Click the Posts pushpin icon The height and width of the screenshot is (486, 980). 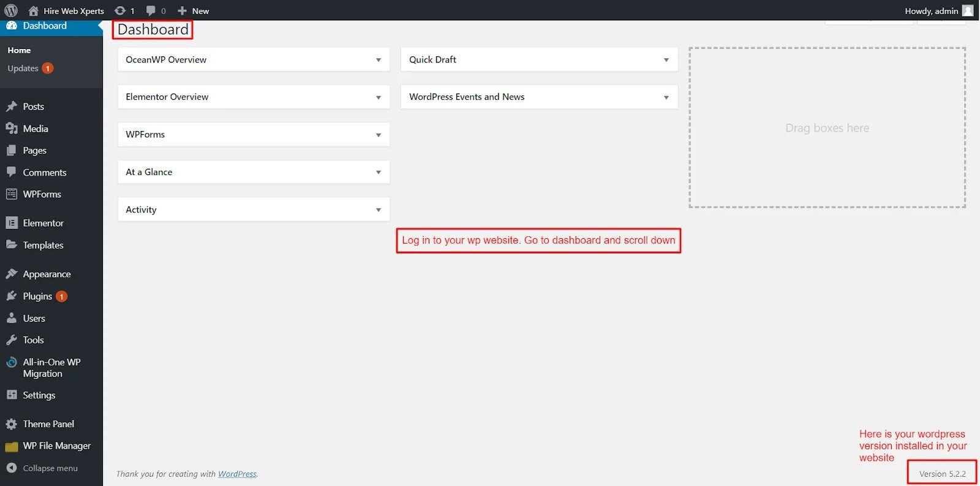(x=11, y=107)
